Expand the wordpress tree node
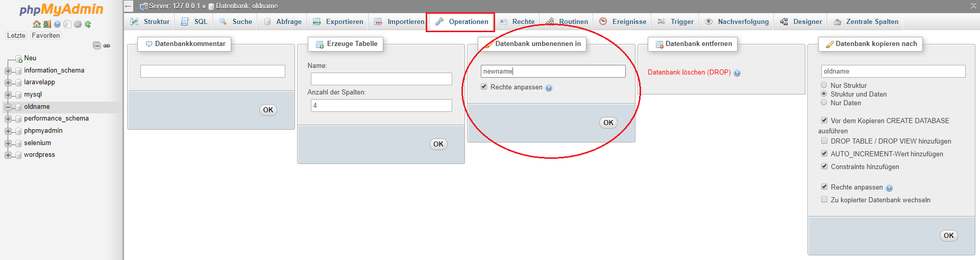This screenshot has height=260, width=980. tap(8, 155)
